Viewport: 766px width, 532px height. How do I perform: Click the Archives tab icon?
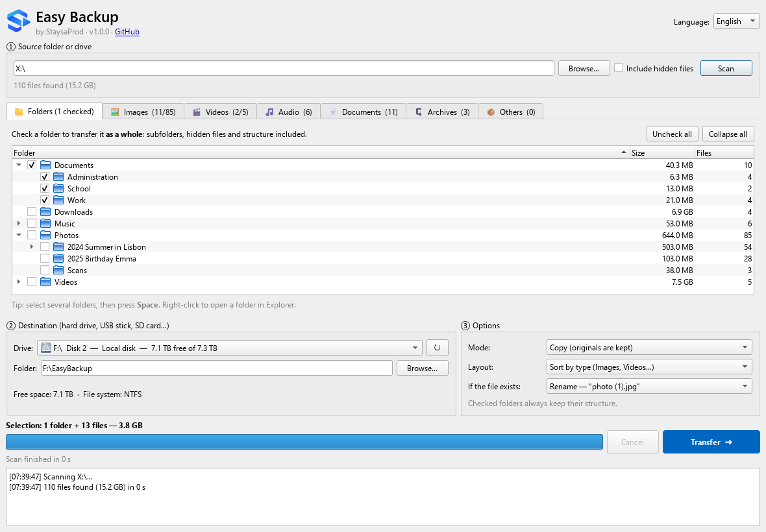click(419, 112)
